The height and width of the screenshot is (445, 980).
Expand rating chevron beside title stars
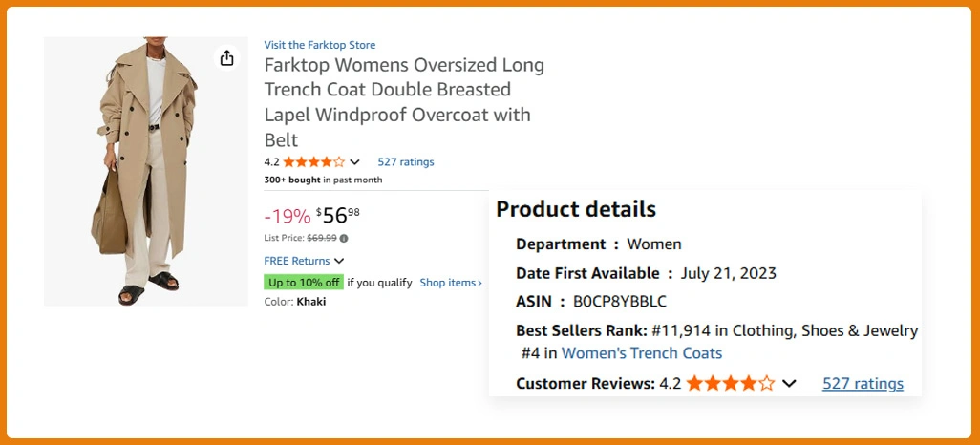(355, 162)
